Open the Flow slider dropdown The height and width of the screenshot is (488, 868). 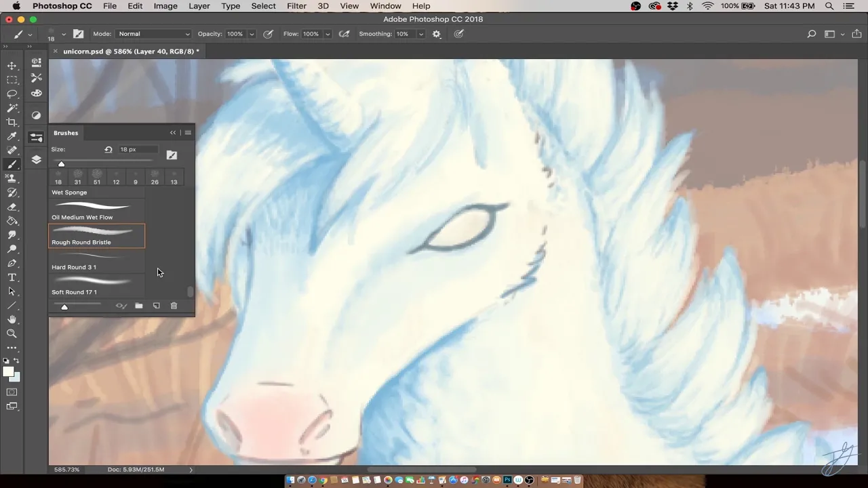point(328,34)
